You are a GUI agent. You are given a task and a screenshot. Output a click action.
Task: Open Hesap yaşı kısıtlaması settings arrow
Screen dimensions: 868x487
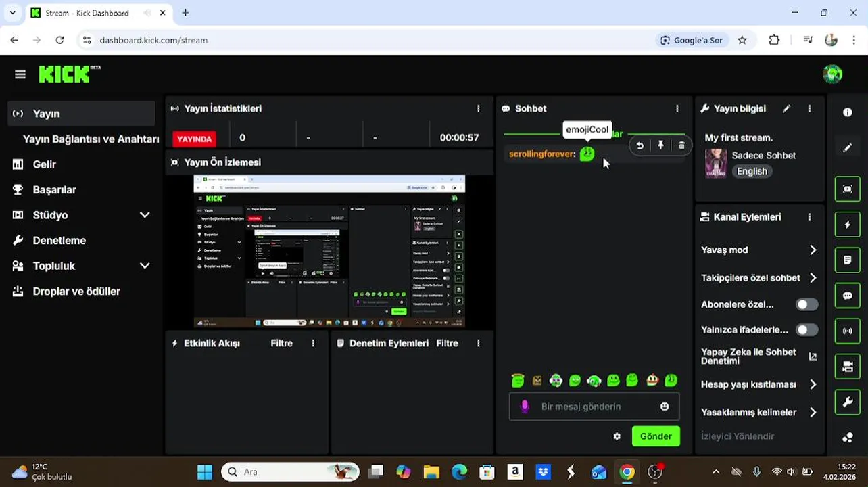[x=813, y=384]
